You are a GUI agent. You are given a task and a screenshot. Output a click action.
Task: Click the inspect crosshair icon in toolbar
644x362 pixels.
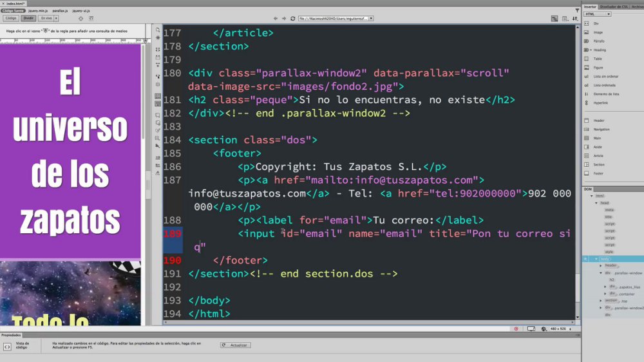[80, 19]
